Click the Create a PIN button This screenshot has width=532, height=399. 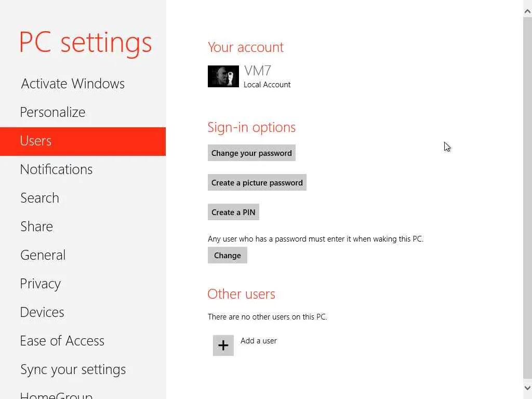tap(233, 212)
